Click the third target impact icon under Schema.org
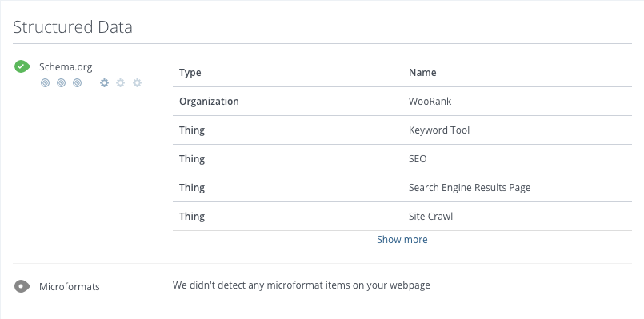 coord(78,83)
